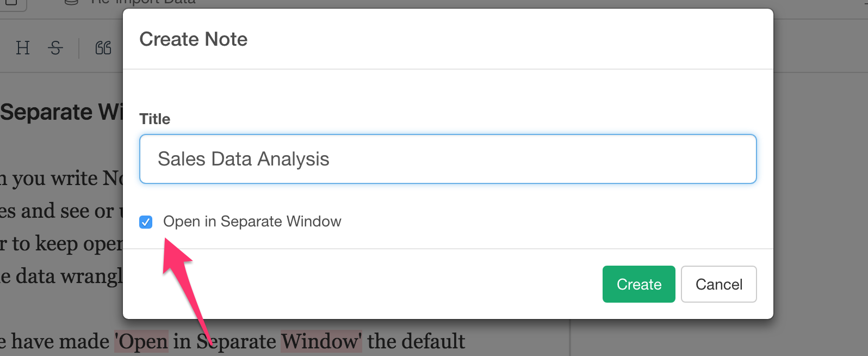This screenshot has height=356, width=868.
Task: Click the Create Note dialog heading
Action: tap(194, 39)
